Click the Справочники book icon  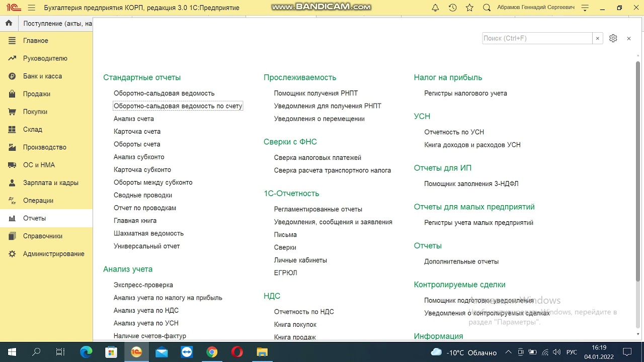tap(12, 236)
